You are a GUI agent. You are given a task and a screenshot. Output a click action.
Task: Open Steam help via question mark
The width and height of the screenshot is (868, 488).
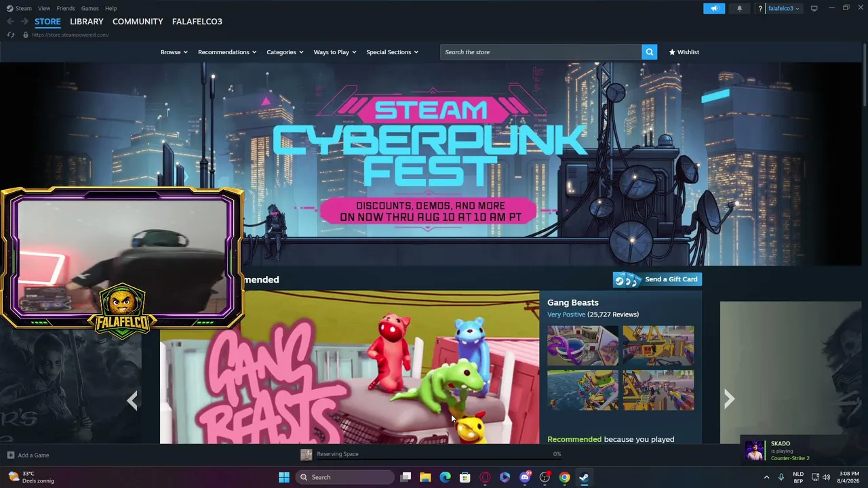(x=760, y=8)
